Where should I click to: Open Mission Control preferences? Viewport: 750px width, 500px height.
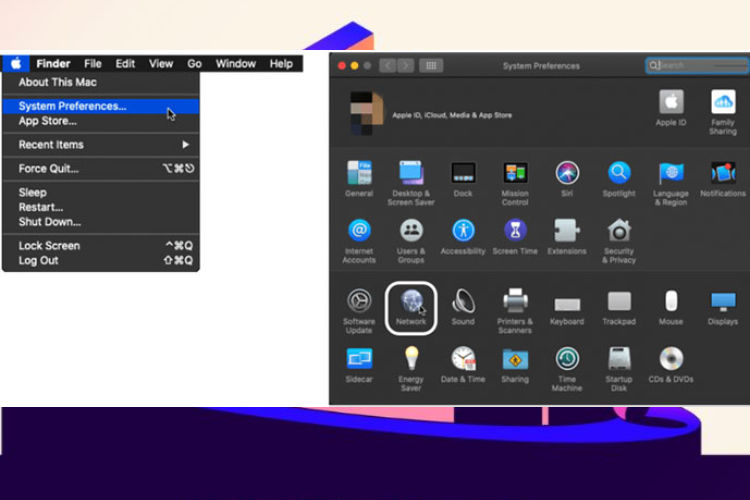pos(515,183)
